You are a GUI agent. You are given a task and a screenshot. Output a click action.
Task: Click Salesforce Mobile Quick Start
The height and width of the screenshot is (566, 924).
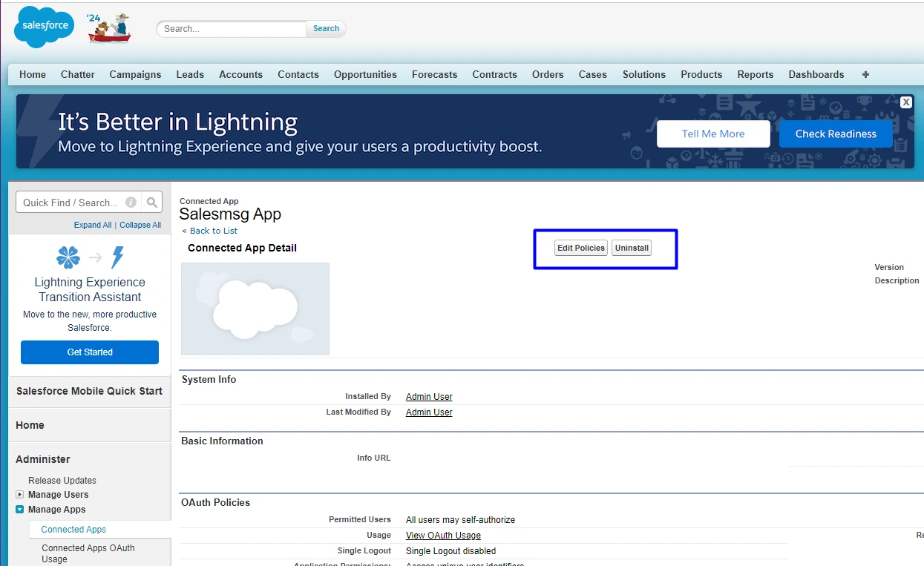[x=89, y=391]
